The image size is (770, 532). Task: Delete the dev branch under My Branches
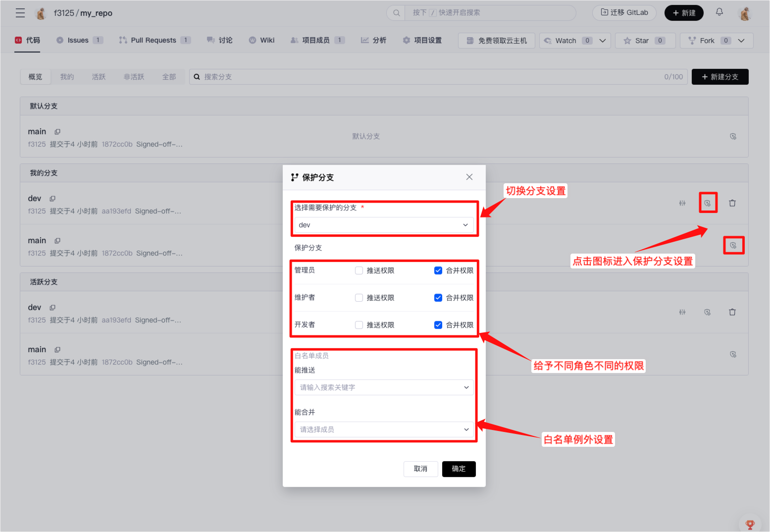point(732,203)
